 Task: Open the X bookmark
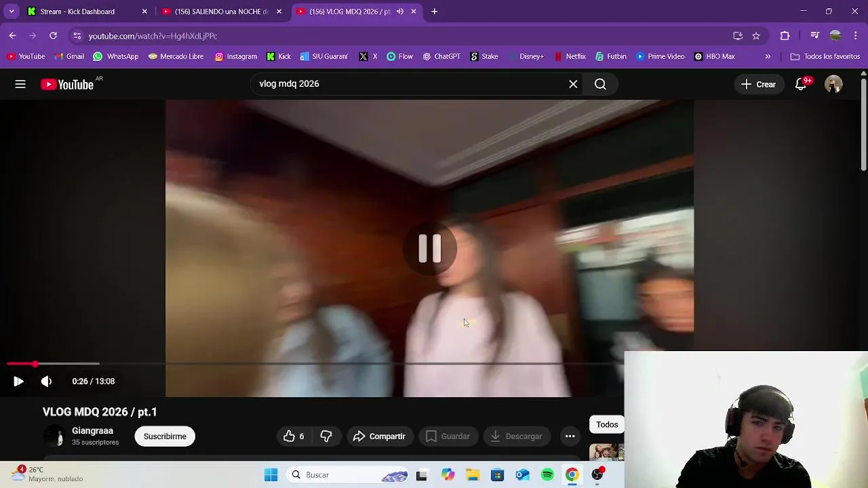click(368, 56)
